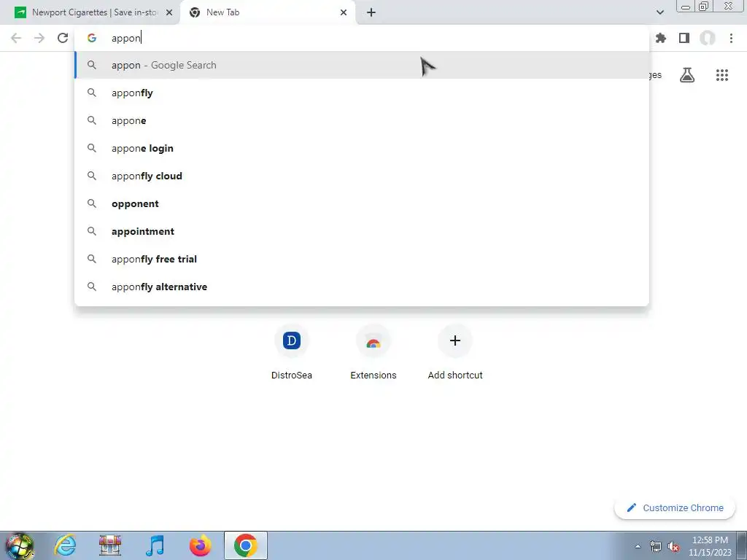Viewport: 747px width, 560px height.
Task: Open the clock showing 12:58 PM
Action: coord(710,546)
